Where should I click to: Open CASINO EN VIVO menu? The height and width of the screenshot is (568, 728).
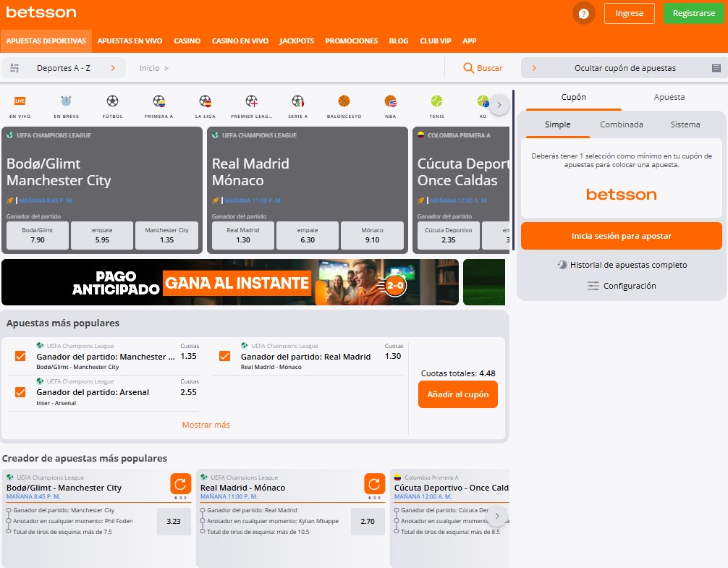coord(240,41)
